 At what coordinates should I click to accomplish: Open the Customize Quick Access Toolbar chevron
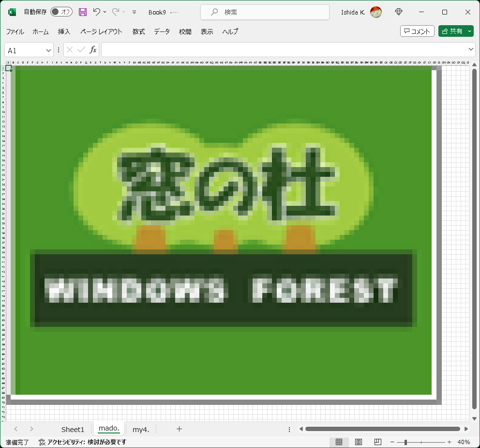(x=134, y=12)
